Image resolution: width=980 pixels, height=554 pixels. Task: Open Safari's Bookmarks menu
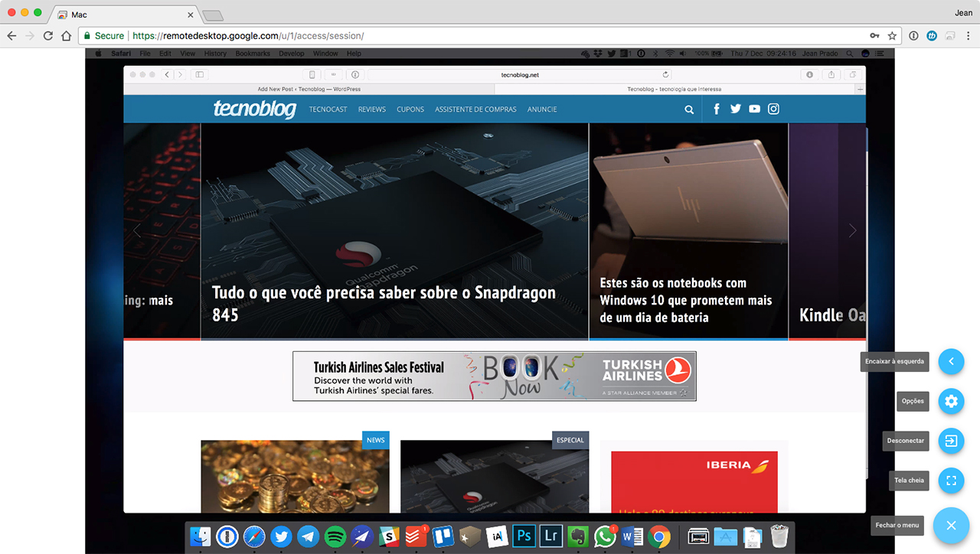(x=253, y=54)
